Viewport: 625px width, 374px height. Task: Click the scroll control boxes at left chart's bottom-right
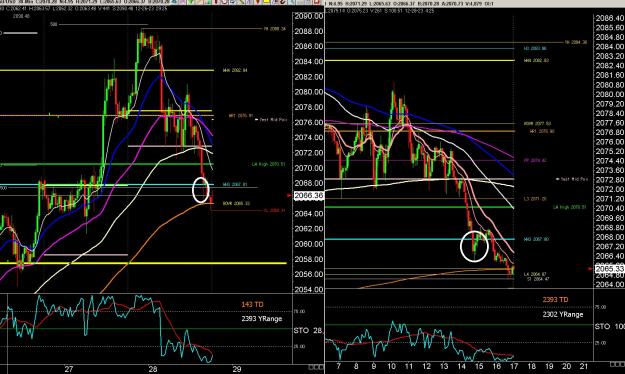pyautogui.click(x=316, y=367)
